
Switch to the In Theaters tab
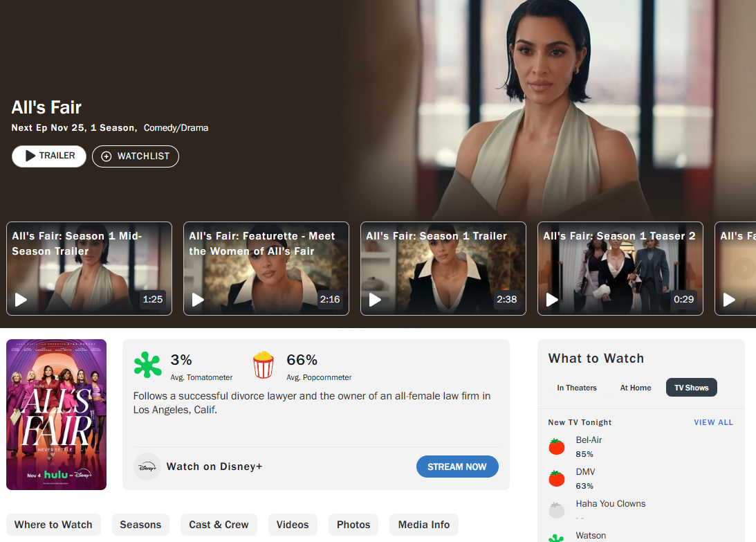pyautogui.click(x=577, y=388)
